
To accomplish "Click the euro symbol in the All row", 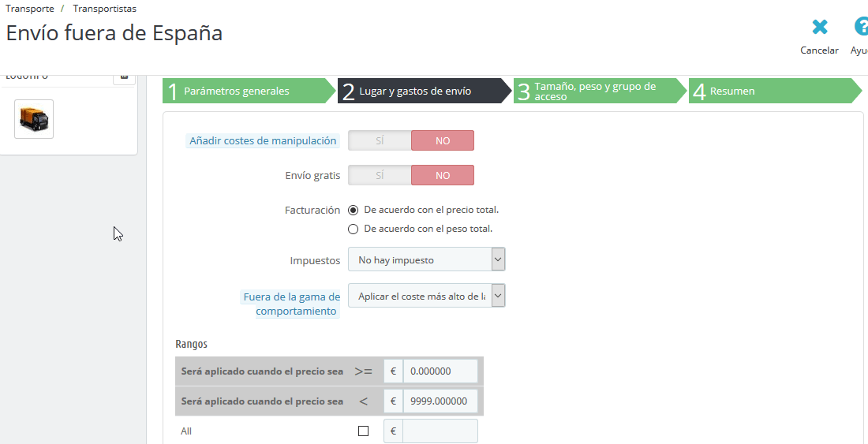I will (393, 431).
